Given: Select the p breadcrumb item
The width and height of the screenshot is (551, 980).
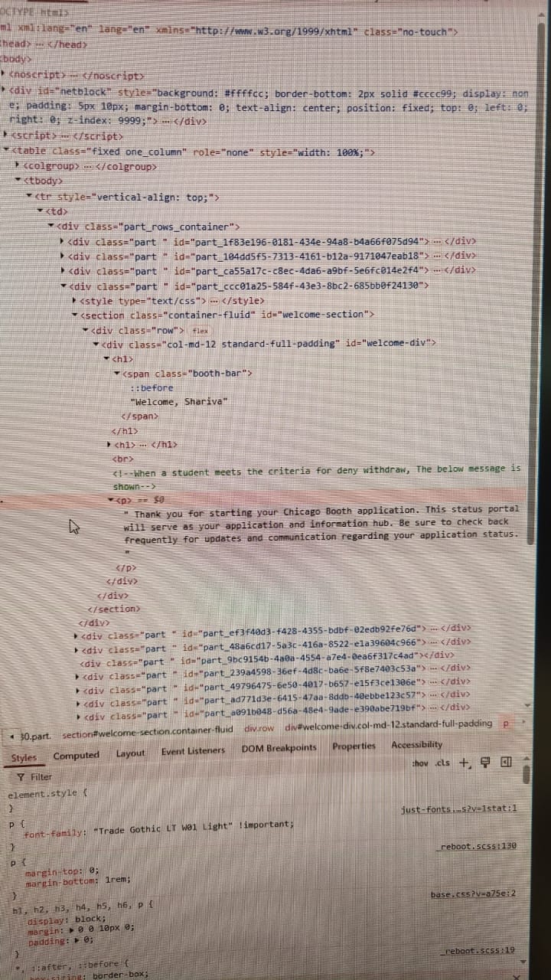Looking at the screenshot, I should click(506, 724).
